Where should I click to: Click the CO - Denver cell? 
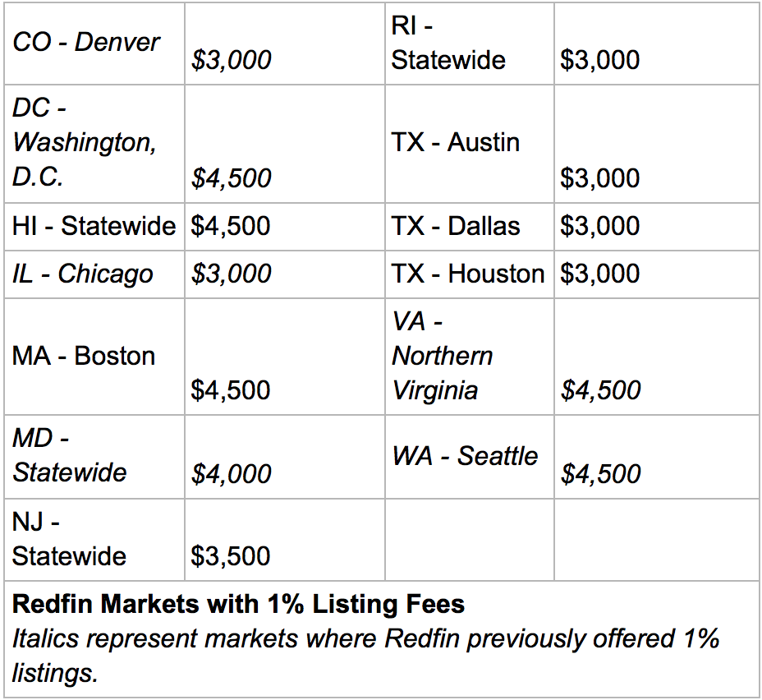86,43
